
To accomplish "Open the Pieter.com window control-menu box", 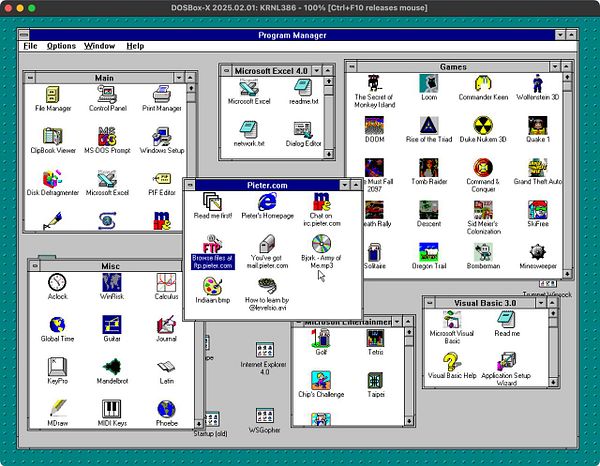I will tap(190, 185).
